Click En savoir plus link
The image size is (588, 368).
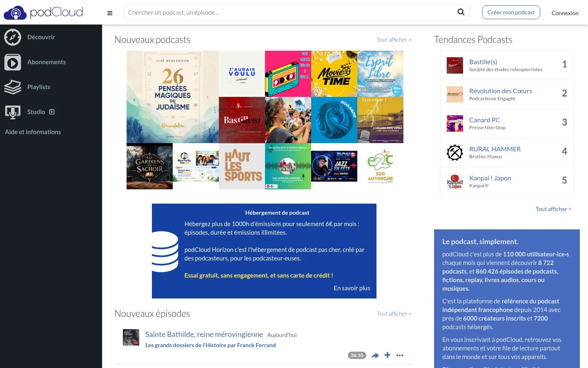pos(352,288)
